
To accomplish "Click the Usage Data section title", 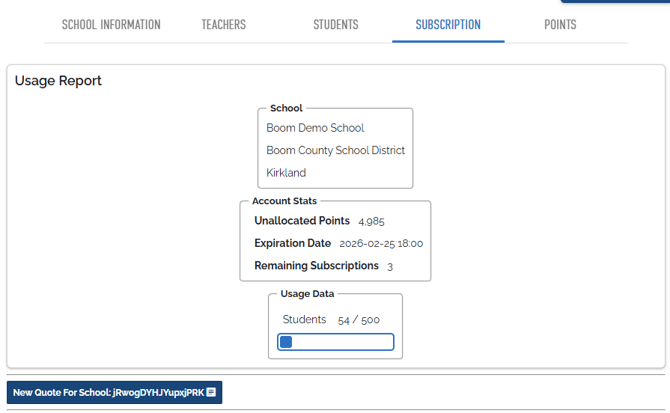I will click(307, 294).
